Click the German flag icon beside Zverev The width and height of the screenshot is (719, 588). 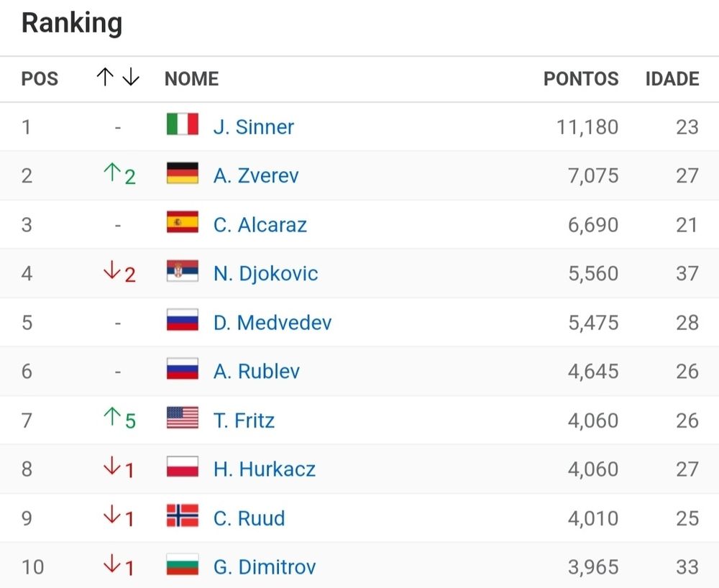click(183, 173)
